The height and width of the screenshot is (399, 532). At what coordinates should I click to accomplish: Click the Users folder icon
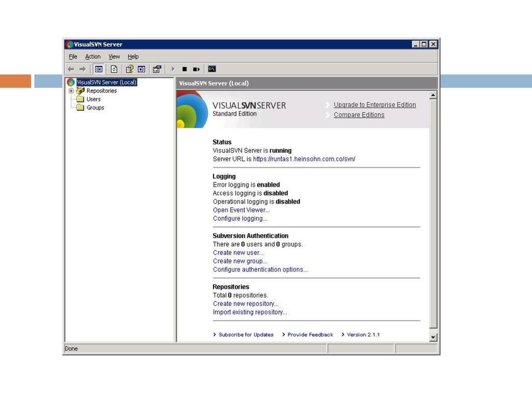coord(81,99)
